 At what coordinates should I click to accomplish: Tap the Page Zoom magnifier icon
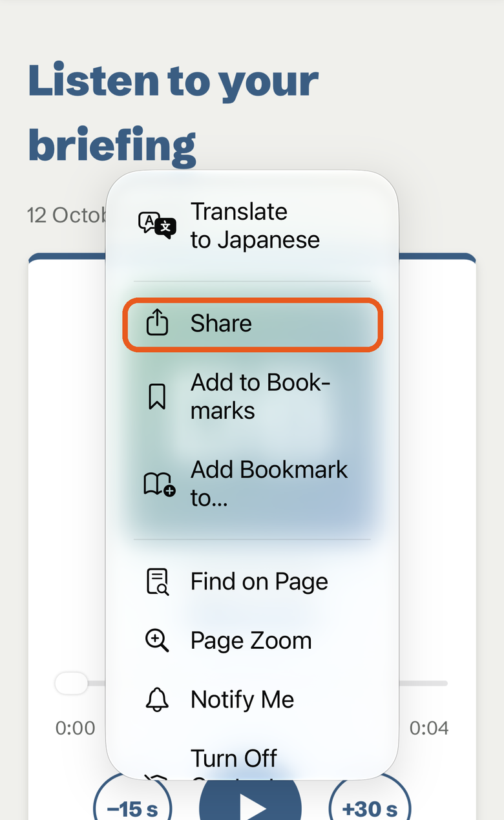[x=157, y=640]
